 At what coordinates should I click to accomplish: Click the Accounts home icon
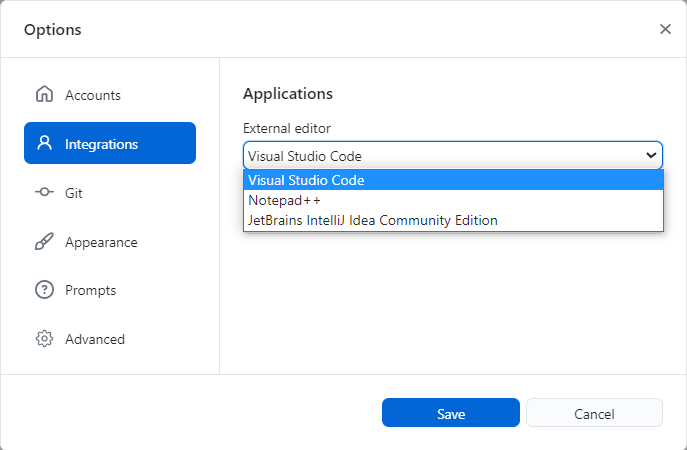click(x=44, y=94)
